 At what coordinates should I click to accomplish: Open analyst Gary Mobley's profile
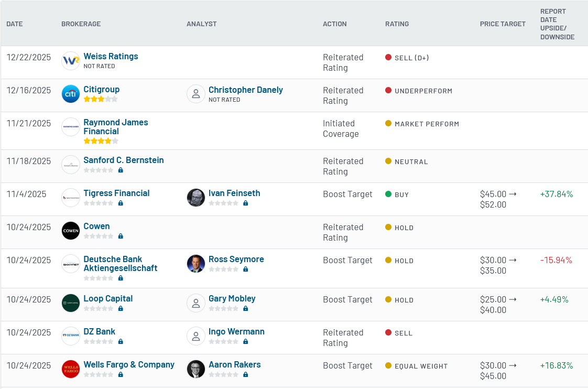pyautogui.click(x=232, y=299)
